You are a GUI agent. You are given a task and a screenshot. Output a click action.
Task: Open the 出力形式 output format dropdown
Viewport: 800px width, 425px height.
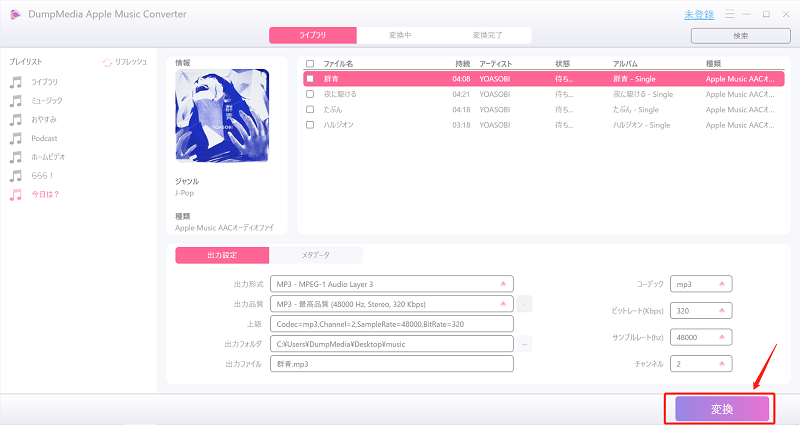pos(392,284)
